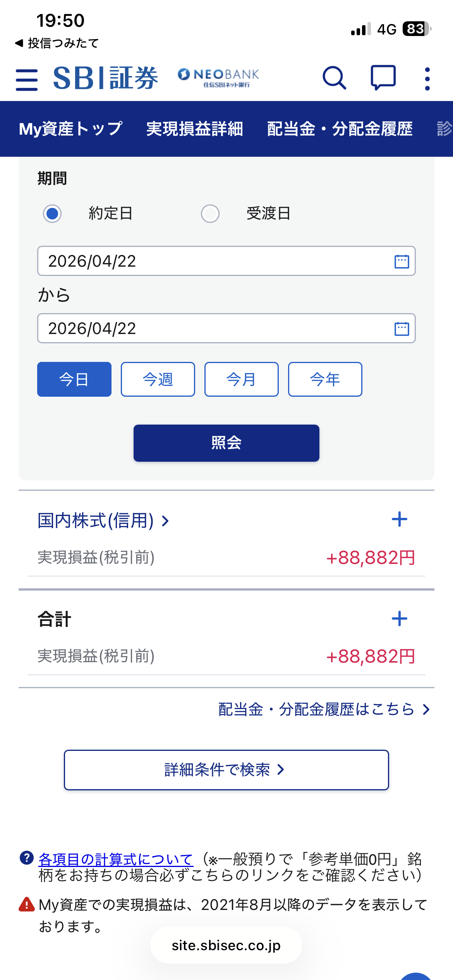Switch to the 配当金・分配金履歴 tab
The height and width of the screenshot is (980, 453).
340,129
